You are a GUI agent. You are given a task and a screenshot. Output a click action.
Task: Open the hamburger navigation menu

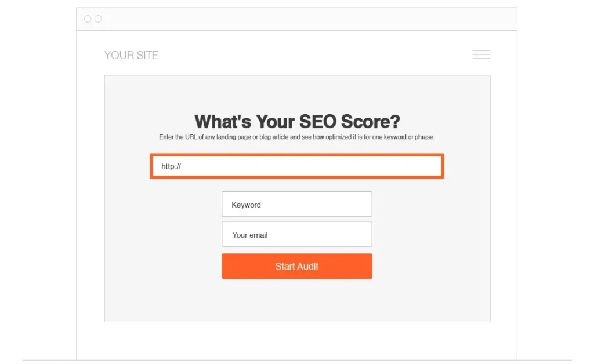pyautogui.click(x=481, y=54)
